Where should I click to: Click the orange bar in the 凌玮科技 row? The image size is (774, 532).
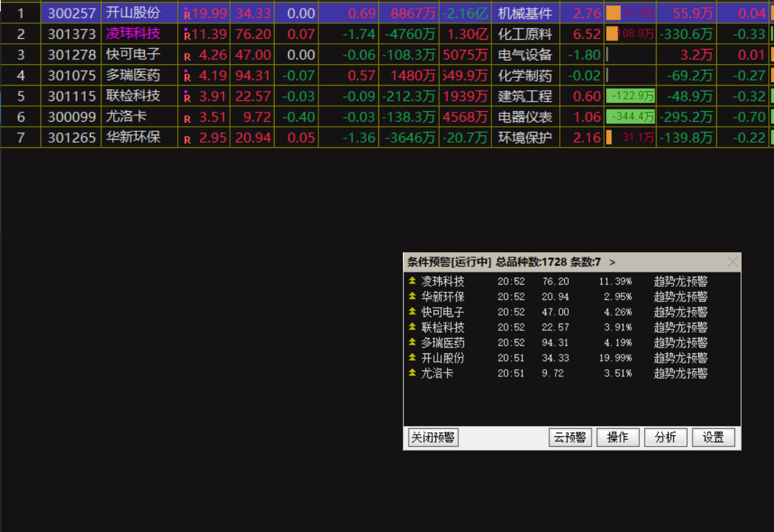pyautogui.click(x=612, y=34)
